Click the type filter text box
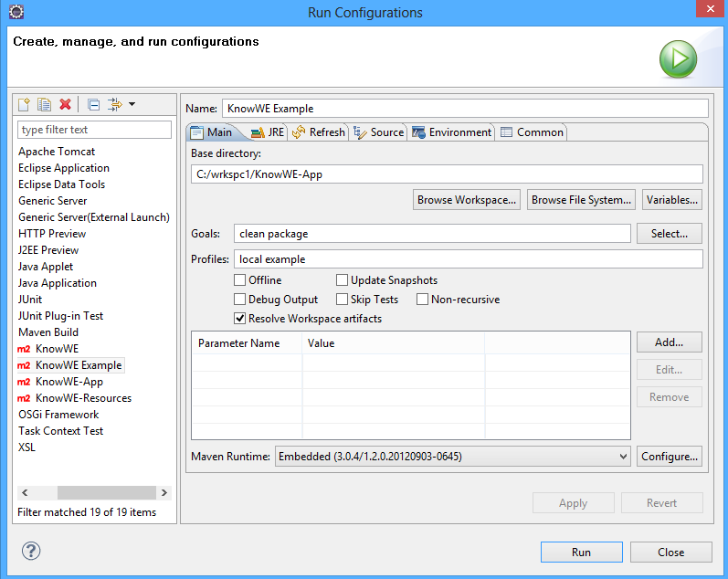Image resolution: width=728 pixels, height=579 pixels. 94,130
